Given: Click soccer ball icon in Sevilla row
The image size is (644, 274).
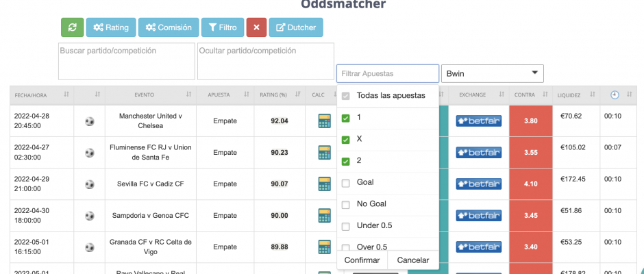Looking at the screenshot, I should (90, 184).
